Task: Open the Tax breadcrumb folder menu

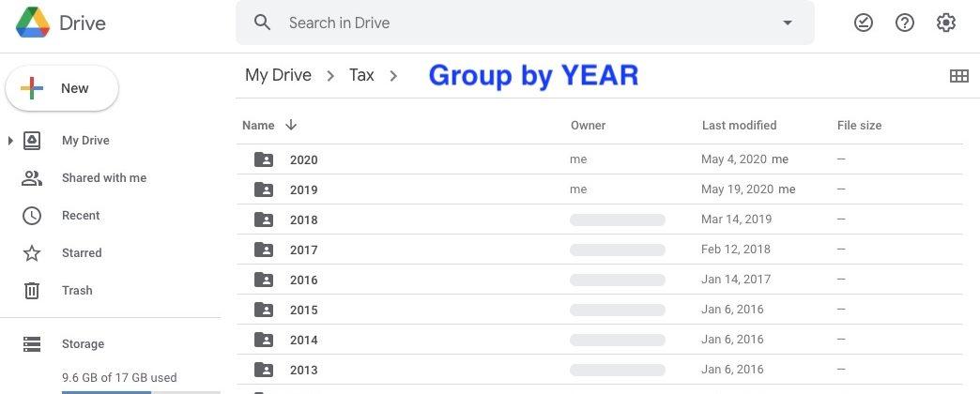Action: 393,76
